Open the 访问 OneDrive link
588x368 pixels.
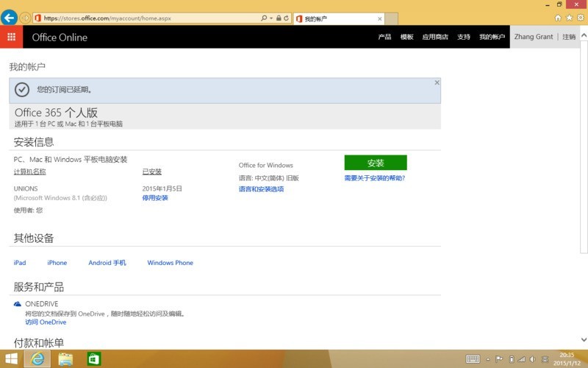[46, 322]
